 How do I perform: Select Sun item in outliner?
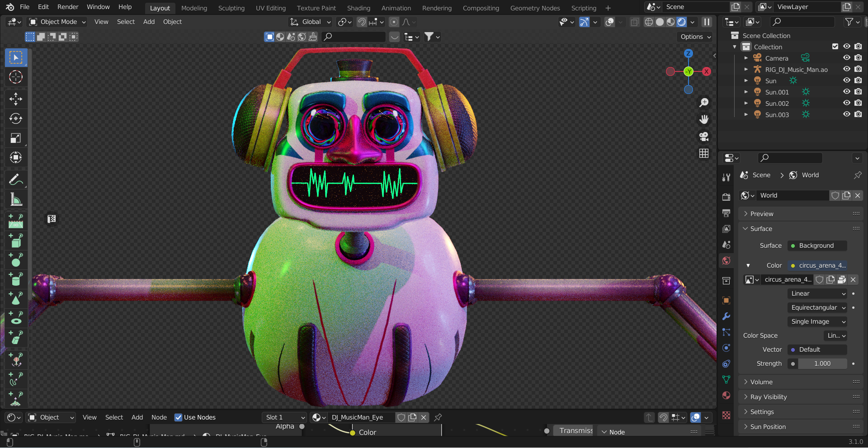[x=770, y=80]
